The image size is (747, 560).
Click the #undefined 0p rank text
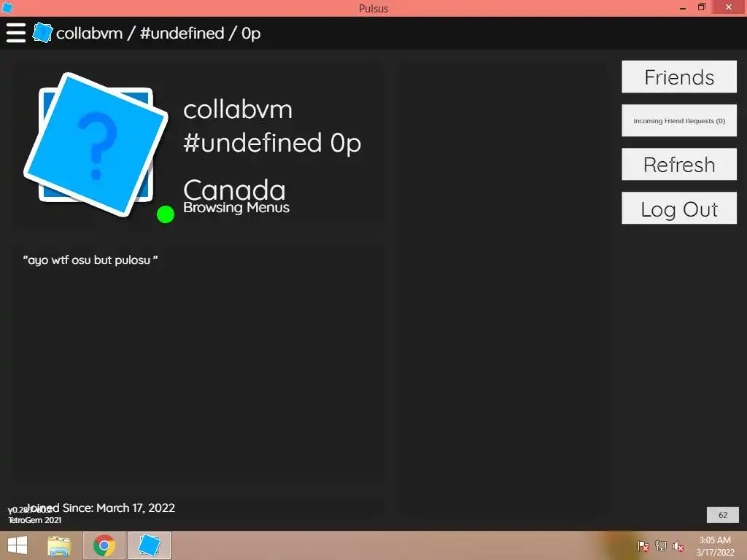pyautogui.click(x=272, y=143)
